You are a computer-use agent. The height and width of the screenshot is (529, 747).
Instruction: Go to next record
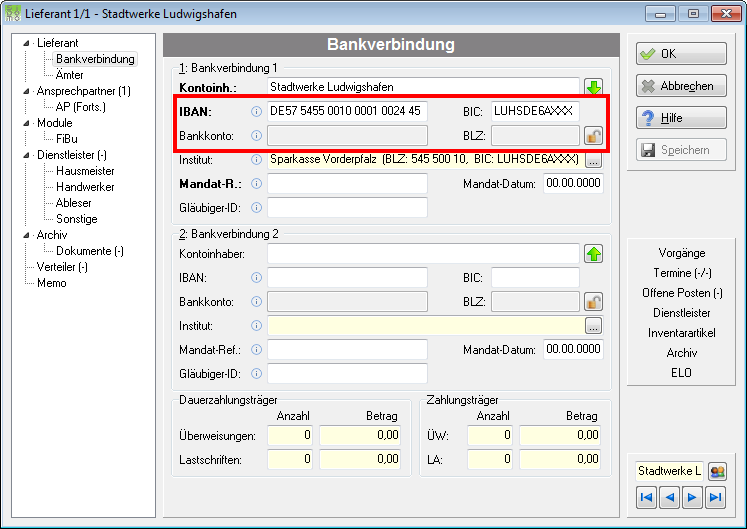click(692, 498)
